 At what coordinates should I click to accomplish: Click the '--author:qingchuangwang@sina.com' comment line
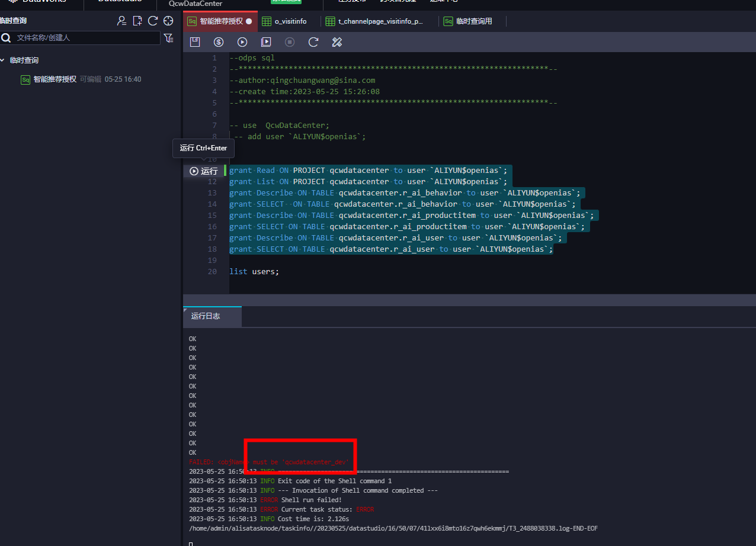tap(302, 81)
